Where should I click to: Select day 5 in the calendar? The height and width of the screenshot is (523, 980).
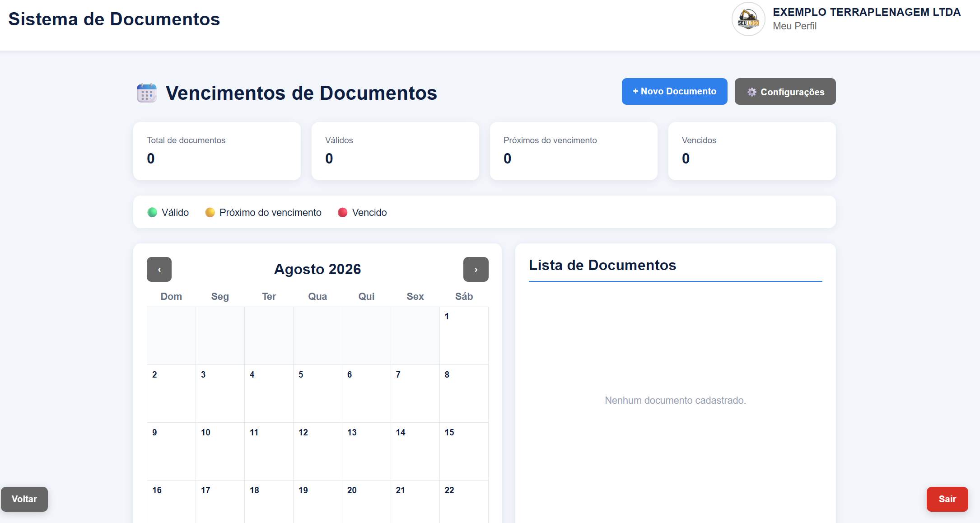(x=317, y=393)
